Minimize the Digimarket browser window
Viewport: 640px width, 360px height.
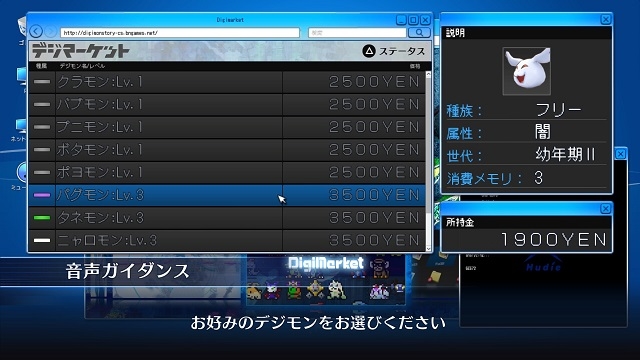tap(401, 20)
